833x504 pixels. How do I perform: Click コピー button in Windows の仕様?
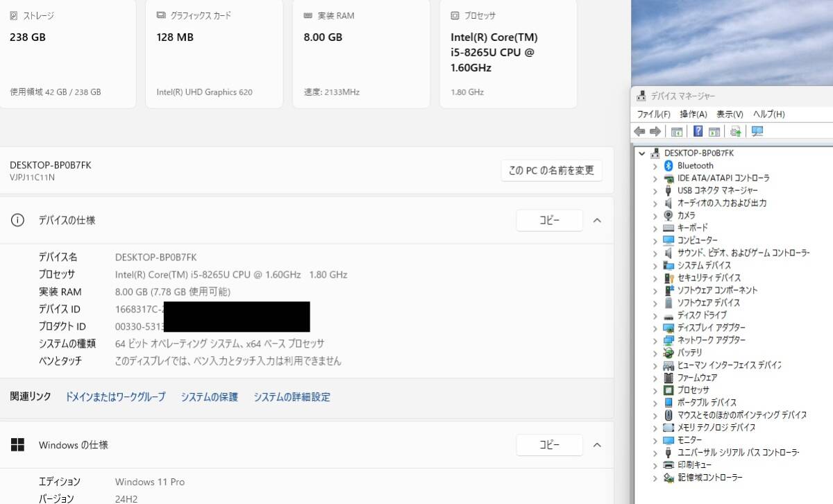(549, 445)
